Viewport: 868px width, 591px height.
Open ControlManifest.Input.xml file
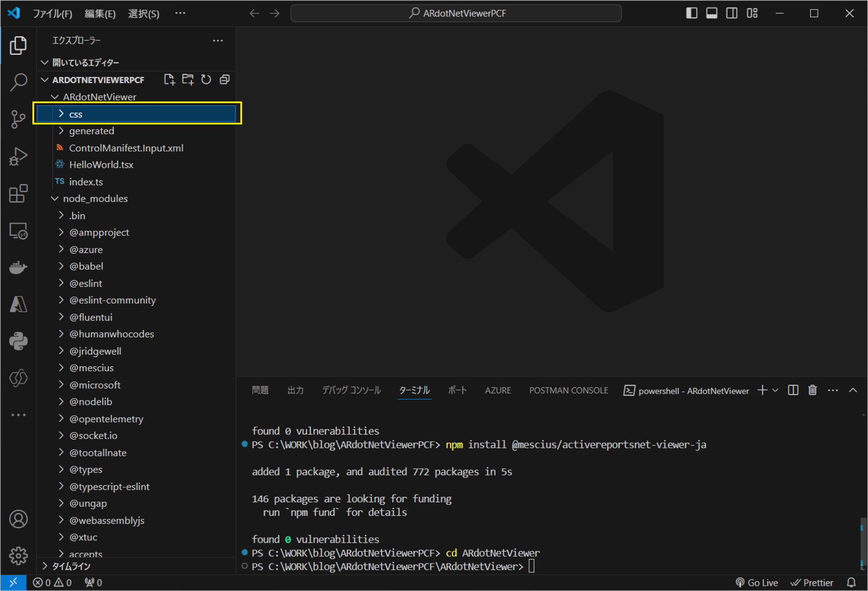point(136,148)
